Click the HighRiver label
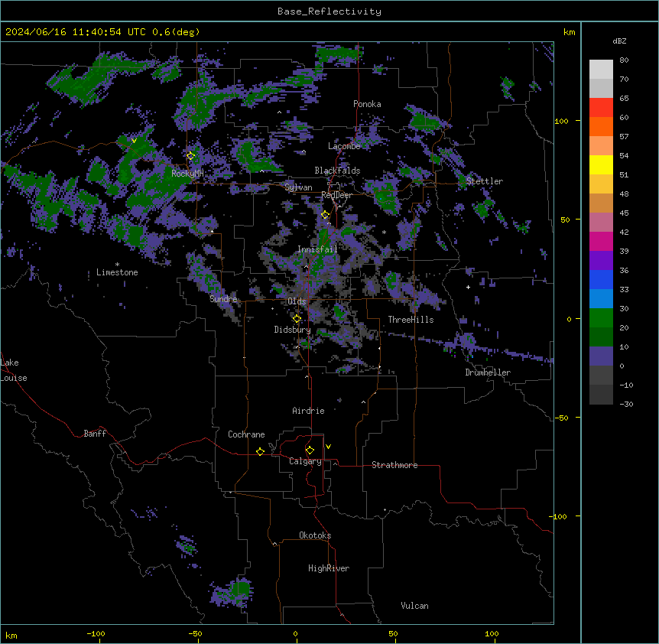Image resolution: width=659 pixels, height=644 pixels. [329, 568]
